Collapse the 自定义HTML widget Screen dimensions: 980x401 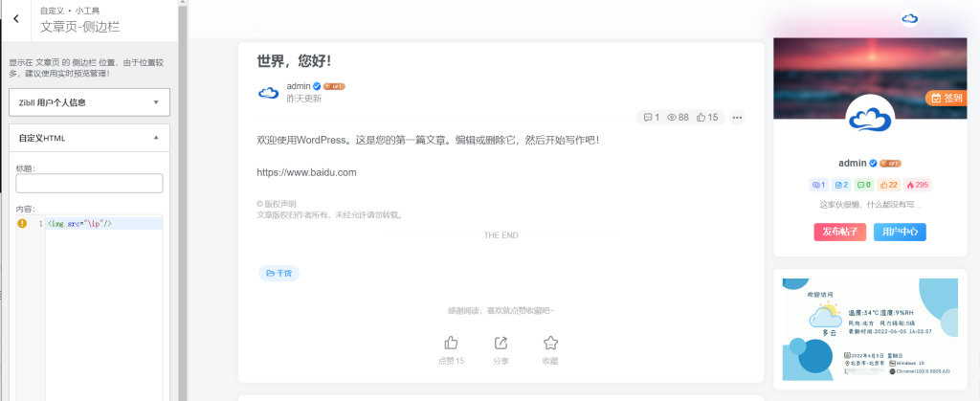tap(156, 138)
